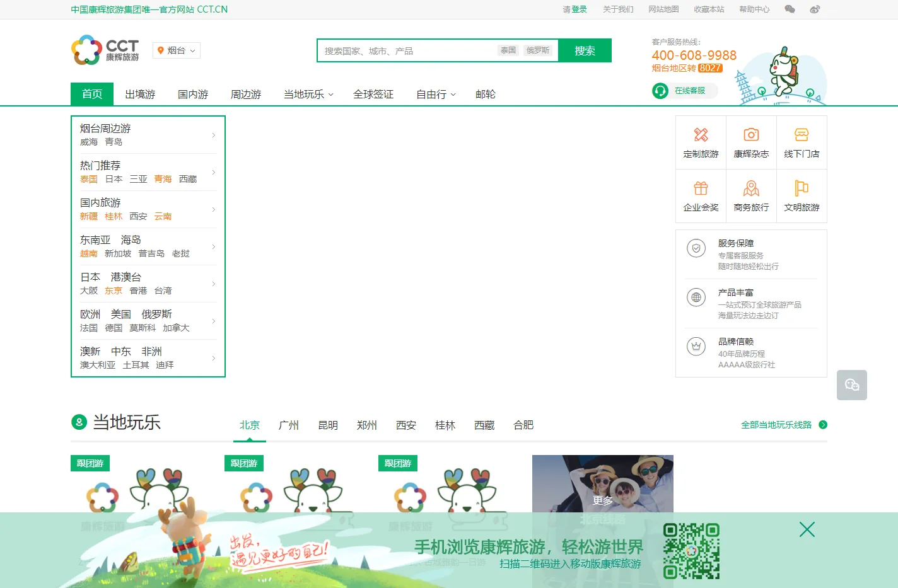The height and width of the screenshot is (588, 898).
Task: Open the 更多 tour photo thumbnail
Action: (603, 500)
